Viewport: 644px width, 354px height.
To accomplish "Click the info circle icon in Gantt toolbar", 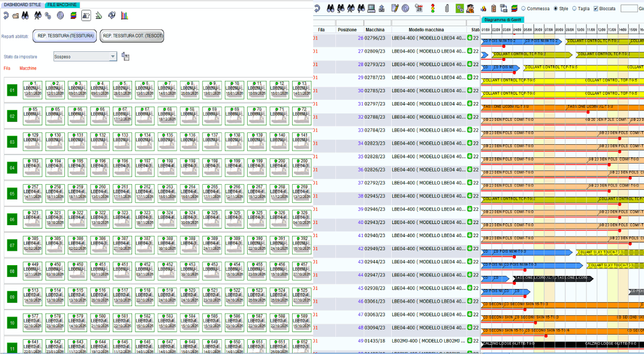I will [405, 8].
